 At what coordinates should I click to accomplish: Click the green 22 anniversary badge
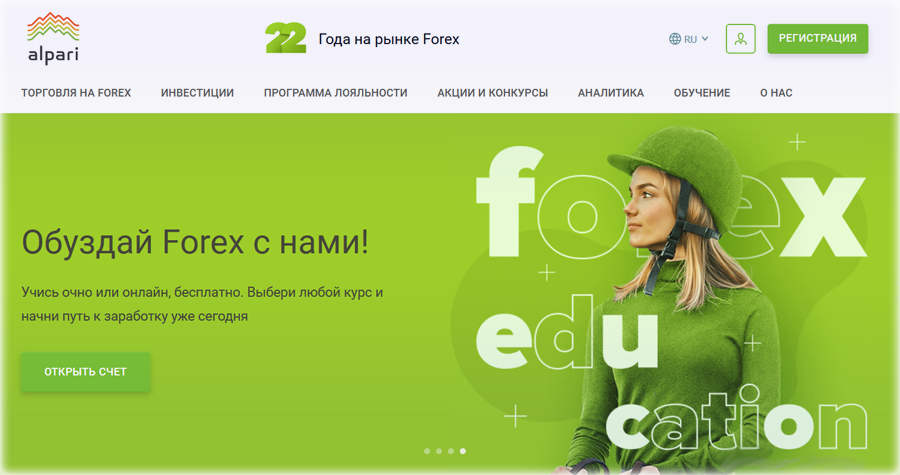(x=285, y=38)
